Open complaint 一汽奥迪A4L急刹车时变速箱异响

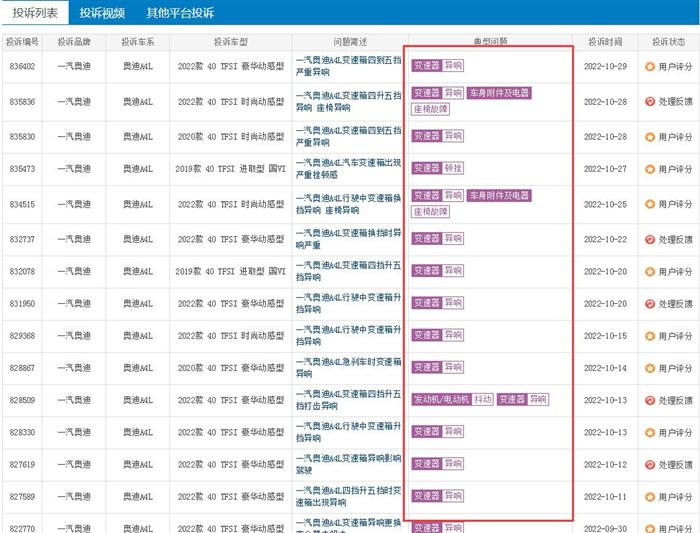click(x=349, y=367)
